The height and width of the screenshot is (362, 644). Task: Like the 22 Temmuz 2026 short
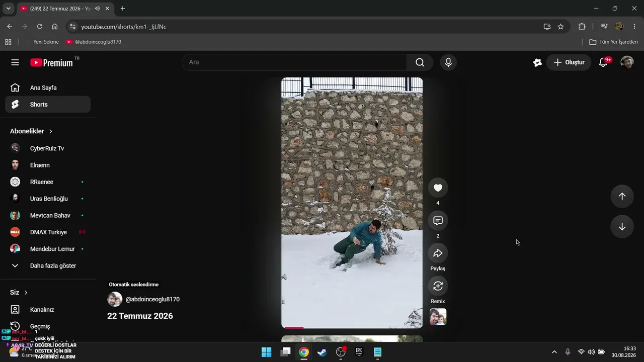click(x=438, y=188)
